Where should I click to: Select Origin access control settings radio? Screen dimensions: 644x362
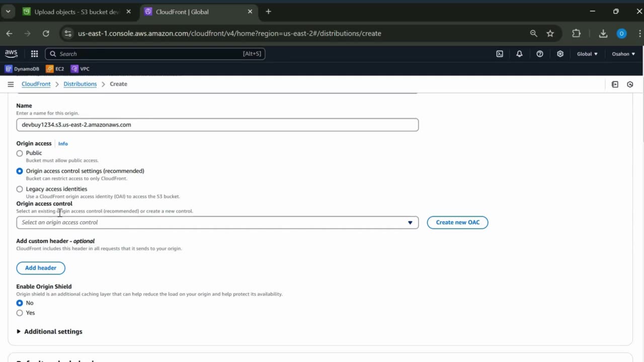[20, 171]
